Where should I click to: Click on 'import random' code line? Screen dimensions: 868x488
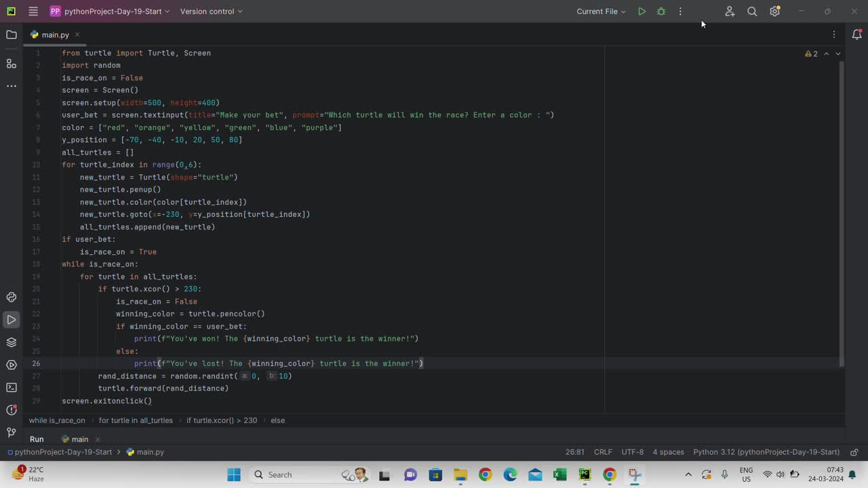tap(91, 65)
